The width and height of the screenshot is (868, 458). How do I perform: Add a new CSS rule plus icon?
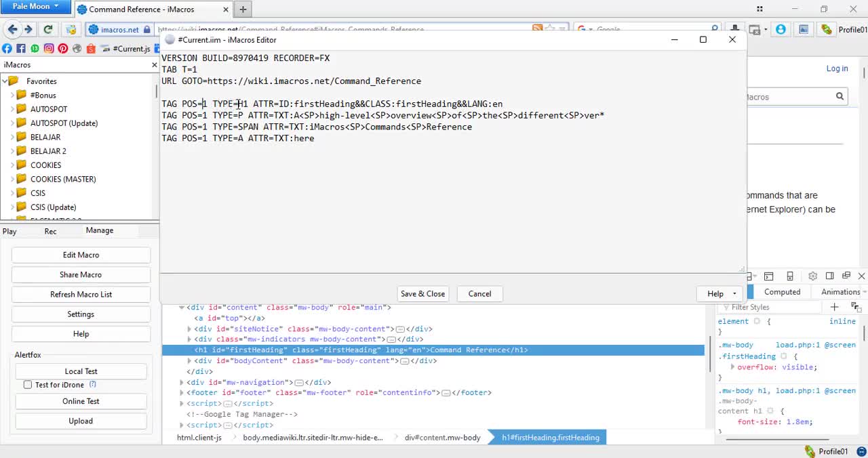click(x=834, y=307)
